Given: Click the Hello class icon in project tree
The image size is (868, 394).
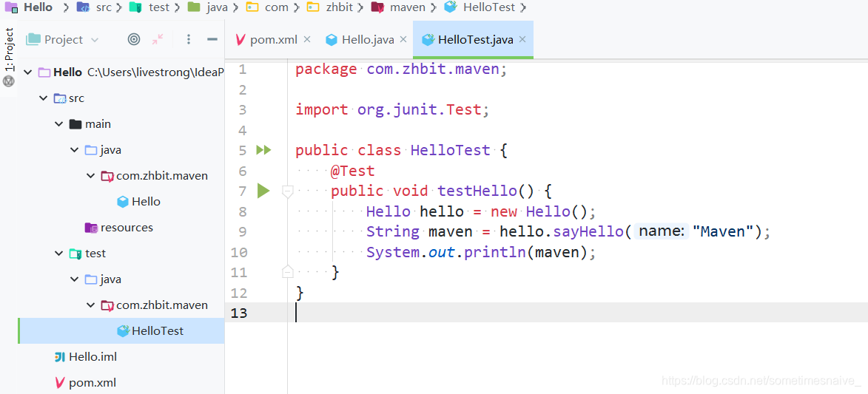Looking at the screenshot, I should click(x=123, y=202).
